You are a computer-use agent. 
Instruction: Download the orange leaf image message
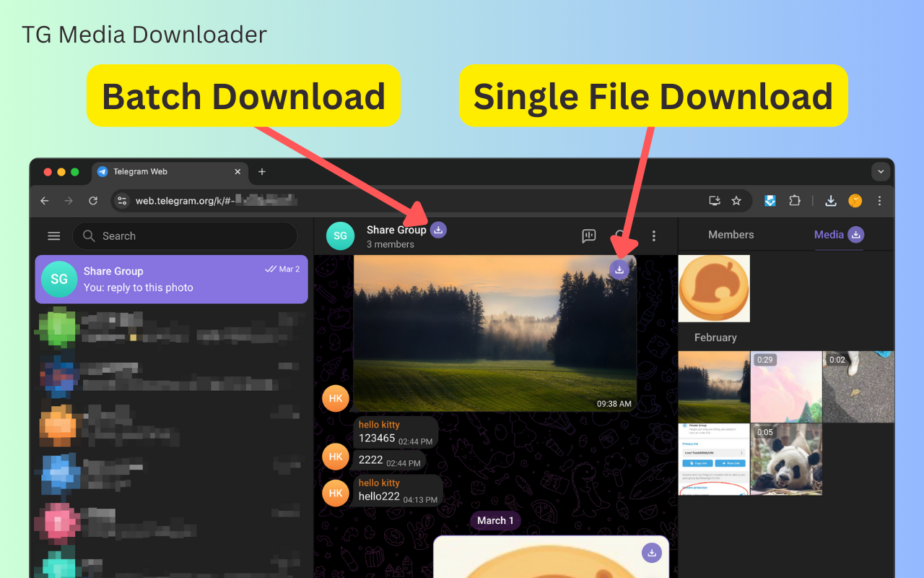651,553
